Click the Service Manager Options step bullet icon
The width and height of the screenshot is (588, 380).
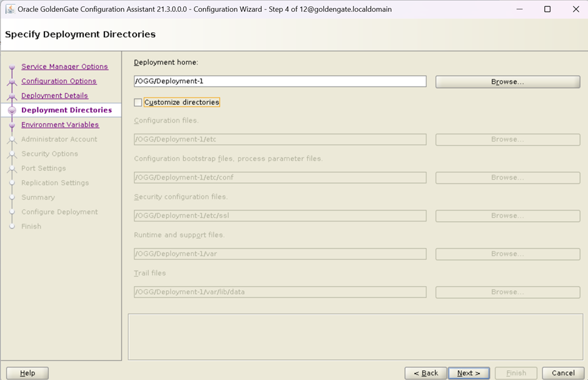(11, 68)
